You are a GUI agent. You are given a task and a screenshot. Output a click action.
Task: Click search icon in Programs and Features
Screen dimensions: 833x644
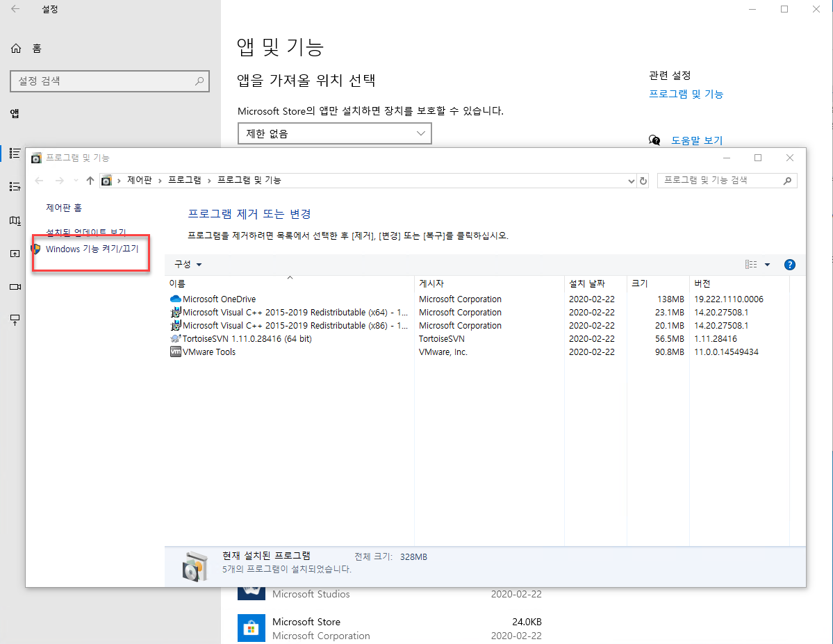pyautogui.click(x=787, y=181)
